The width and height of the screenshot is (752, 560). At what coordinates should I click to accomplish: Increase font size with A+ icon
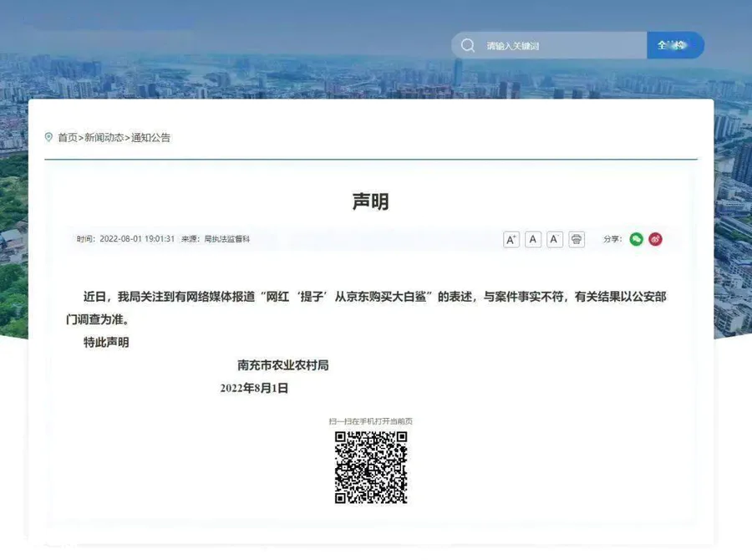511,239
